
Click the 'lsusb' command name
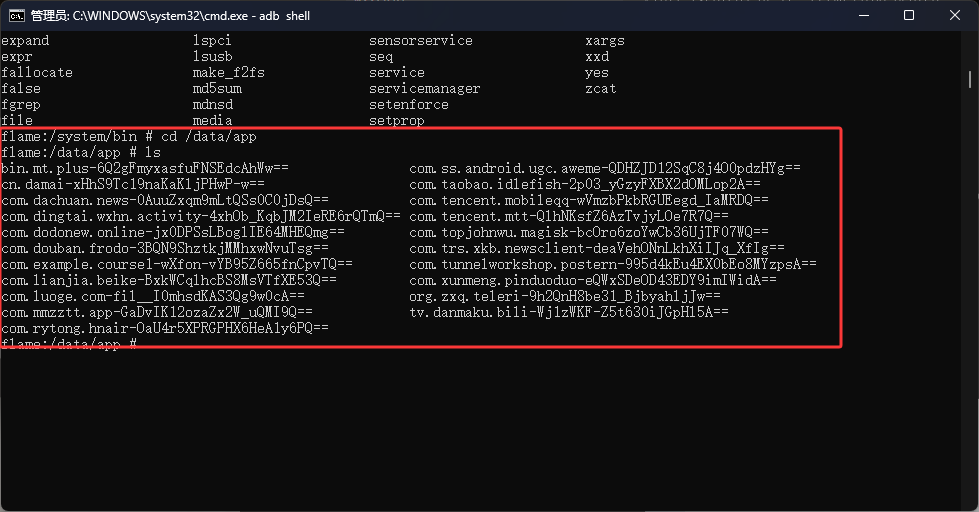pos(212,57)
